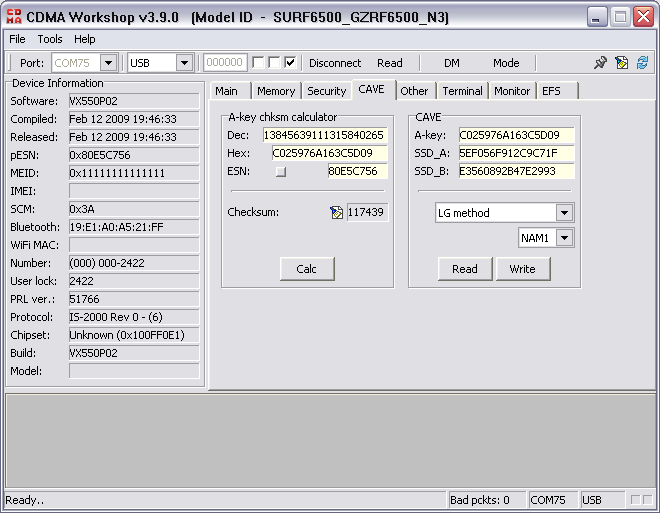Open the COM75 port dropdown

coord(109,63)
